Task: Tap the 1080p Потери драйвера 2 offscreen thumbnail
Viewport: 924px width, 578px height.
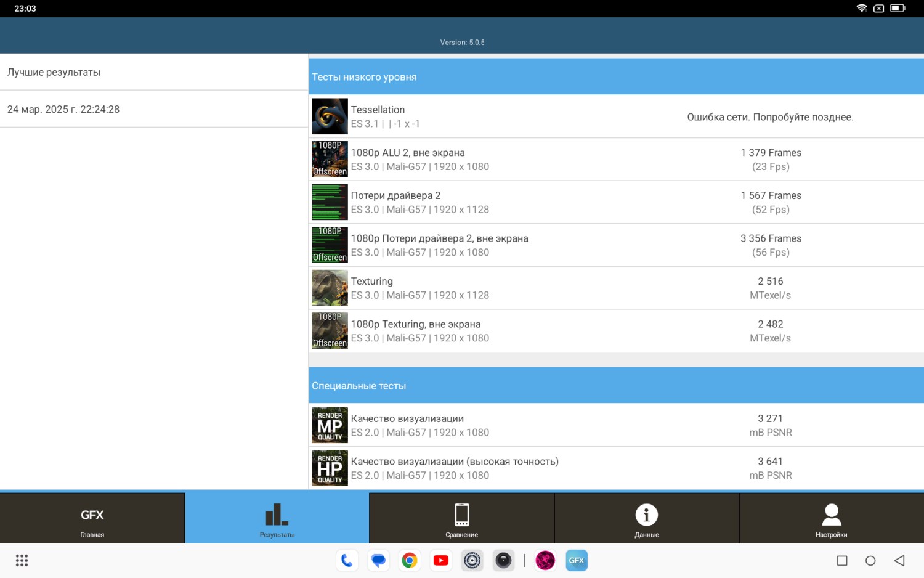Action: tap(330, 245)
